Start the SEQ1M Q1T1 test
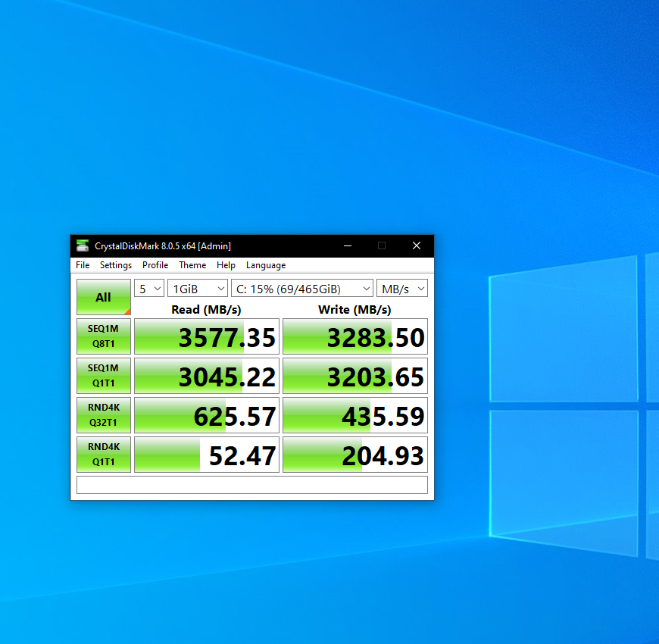Screen dimensions: 659x644 coord(103,376)
